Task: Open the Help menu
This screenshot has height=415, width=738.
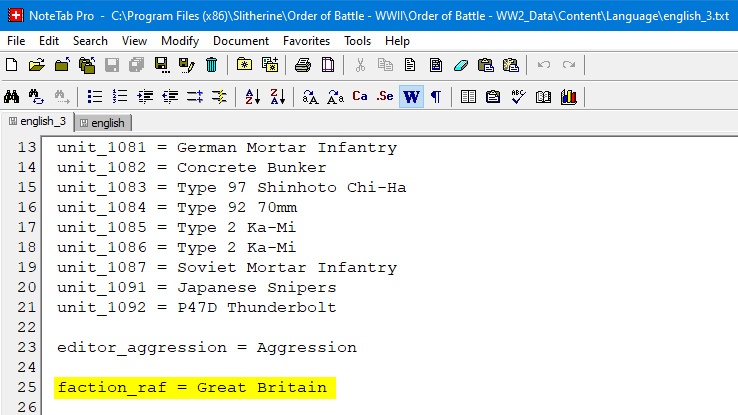Action: coord(397,41)
